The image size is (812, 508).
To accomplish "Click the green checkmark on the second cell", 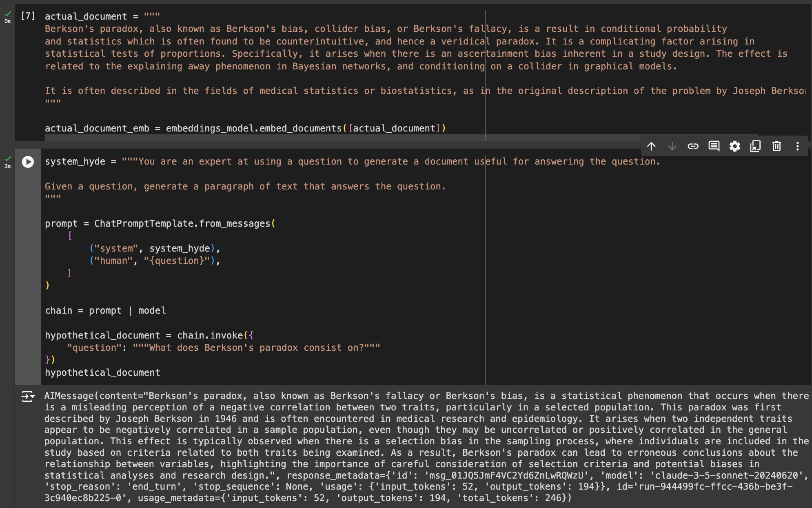I will click(7, 158).
